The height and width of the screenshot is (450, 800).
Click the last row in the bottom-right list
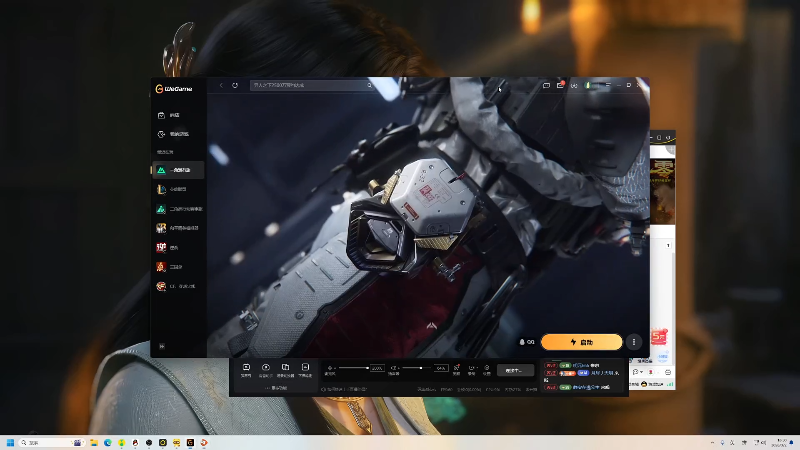578,387
